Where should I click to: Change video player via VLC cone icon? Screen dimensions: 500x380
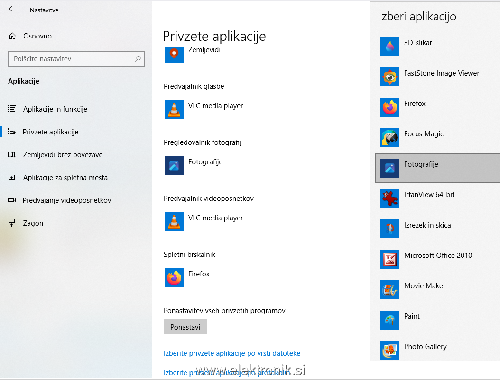(174, 221)
